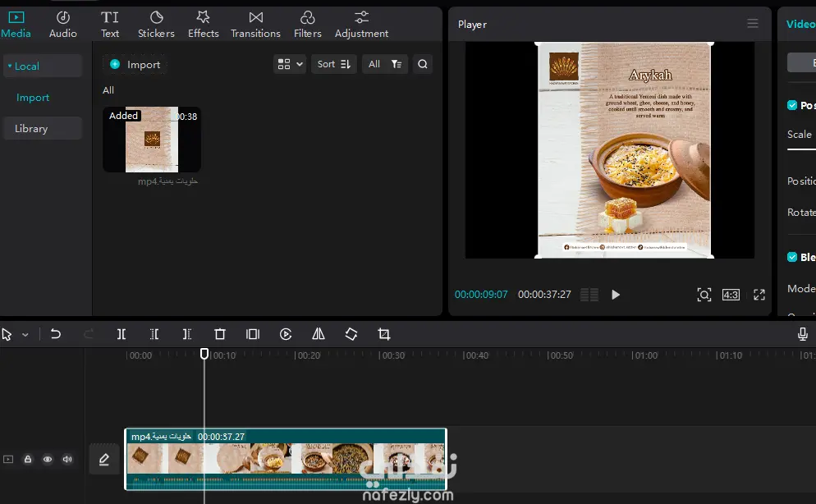This screenshot has width=816, height=504.
Task: Click the Delete trash icon in timeline toolbar
Action: click(220, 334)
